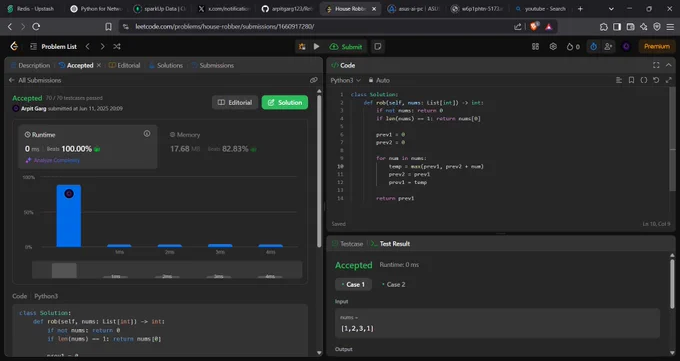Toggle the browser sidebar panel icon
This screenshot has height=361, width=680.
pyautogui.click(x=617, y=26)
